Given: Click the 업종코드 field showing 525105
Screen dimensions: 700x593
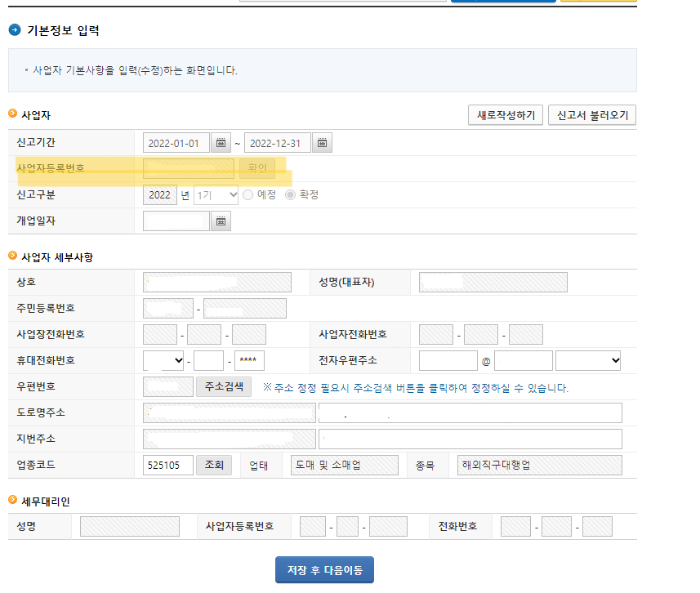Looking at the screenshot, I should (167, 465).
